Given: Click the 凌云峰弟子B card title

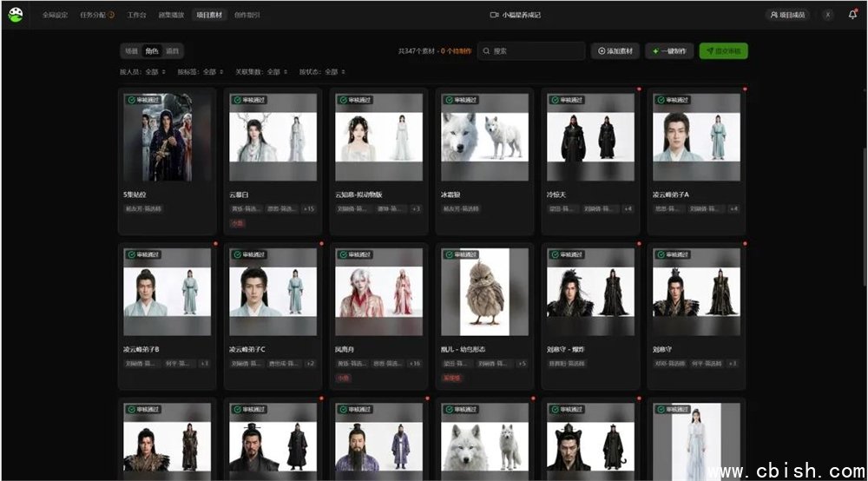Looking at the screenshot, I should coord(141,349).
